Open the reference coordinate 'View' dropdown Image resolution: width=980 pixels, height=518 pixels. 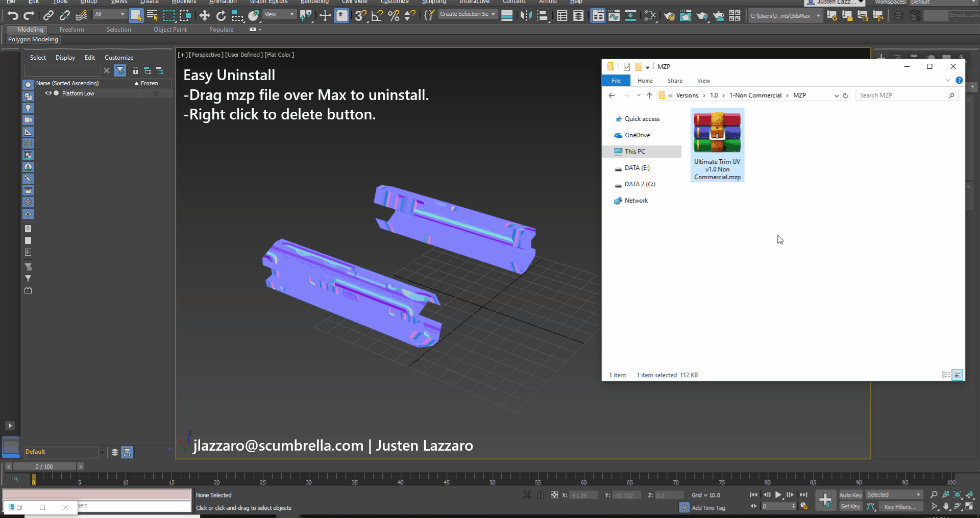[279, 14]
